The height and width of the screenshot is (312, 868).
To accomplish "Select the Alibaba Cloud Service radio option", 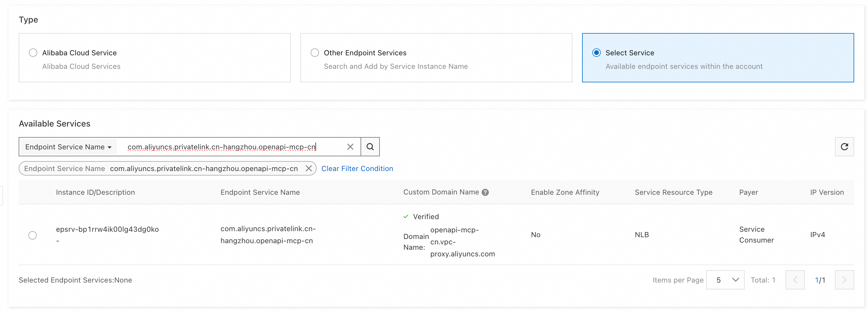I will (x=33, y=53).
